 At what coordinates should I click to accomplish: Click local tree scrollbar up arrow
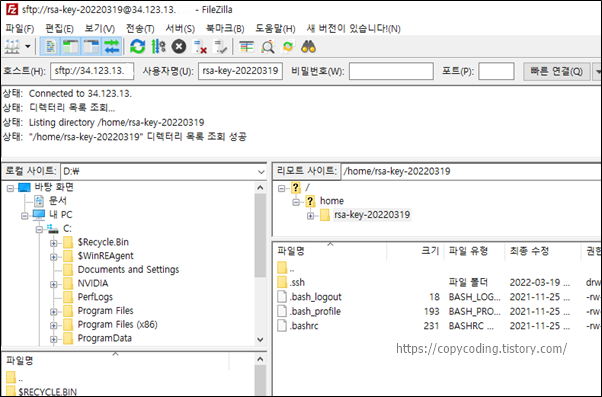[x=260, y=188]
